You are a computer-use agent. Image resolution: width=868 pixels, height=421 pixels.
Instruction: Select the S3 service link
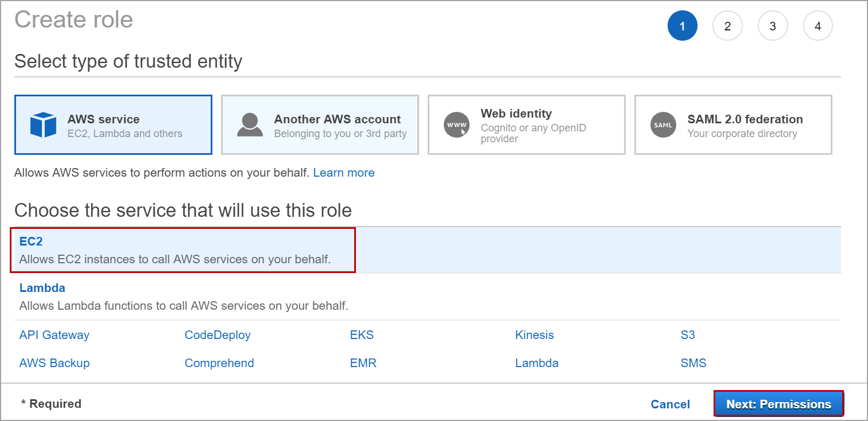coord(688,335)
